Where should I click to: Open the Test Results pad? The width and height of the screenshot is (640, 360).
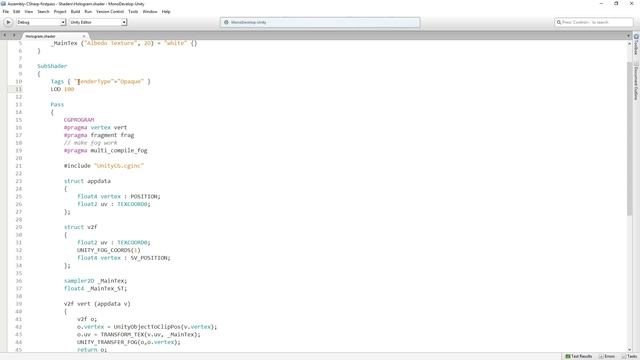point(579,356)
